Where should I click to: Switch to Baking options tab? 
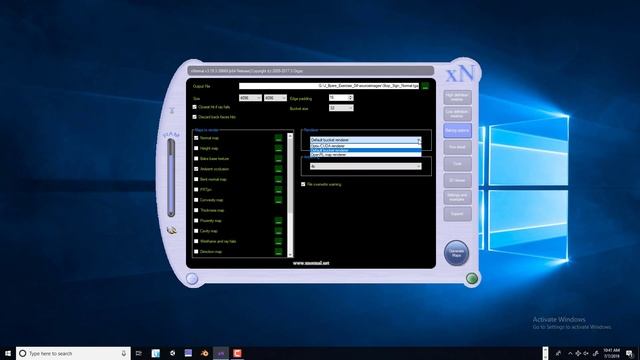[457, 131]
